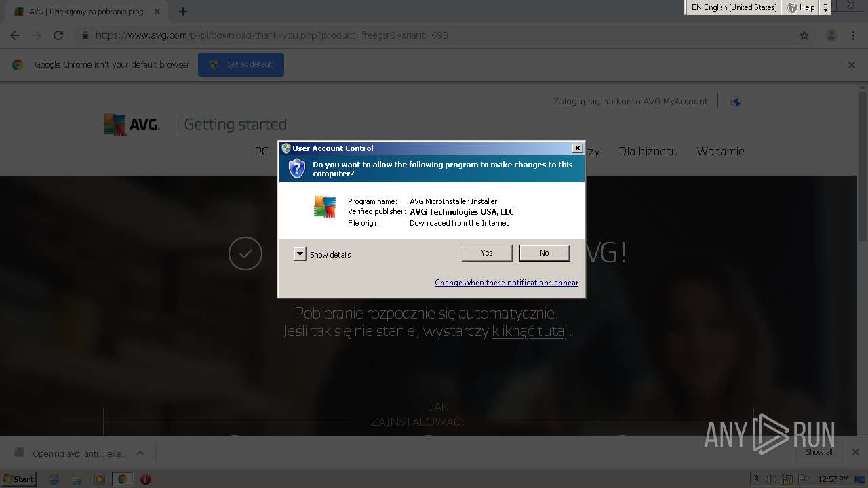Click the Action Center flag icon
868x488 pixels.
pyautogui.click(x=804, y=479)
